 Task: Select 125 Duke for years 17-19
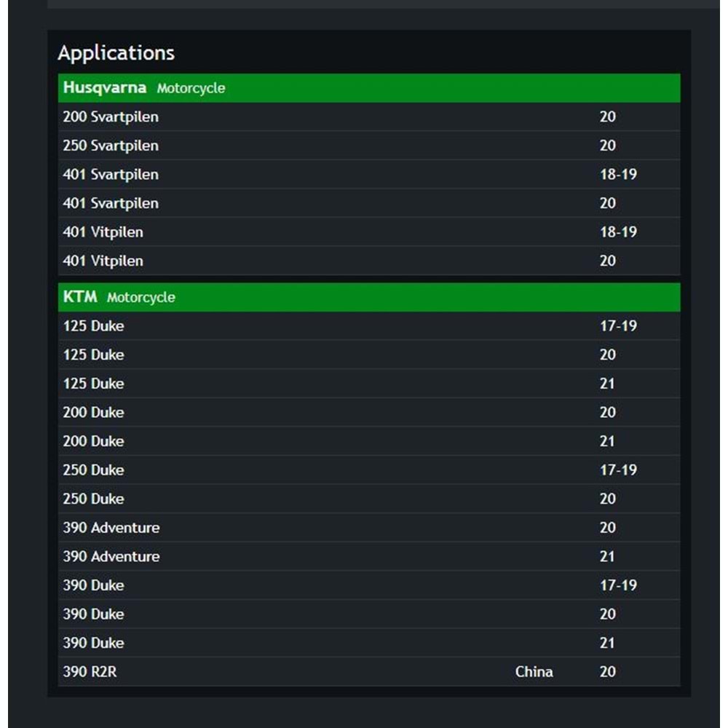93,326
